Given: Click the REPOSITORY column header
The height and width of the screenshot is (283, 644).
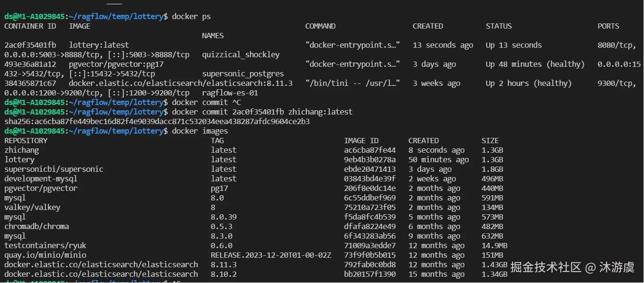Looking at the screenshot, I should [26, 140].
